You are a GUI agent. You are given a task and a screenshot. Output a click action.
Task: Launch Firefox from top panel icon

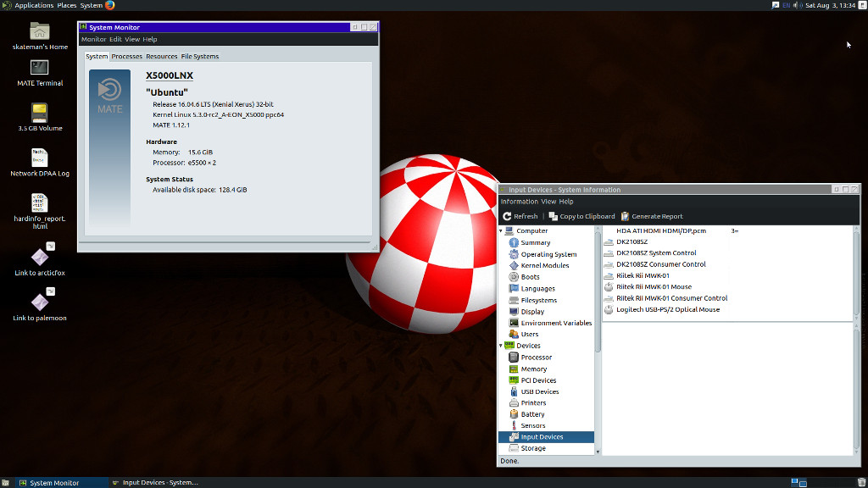coord(109,6)
